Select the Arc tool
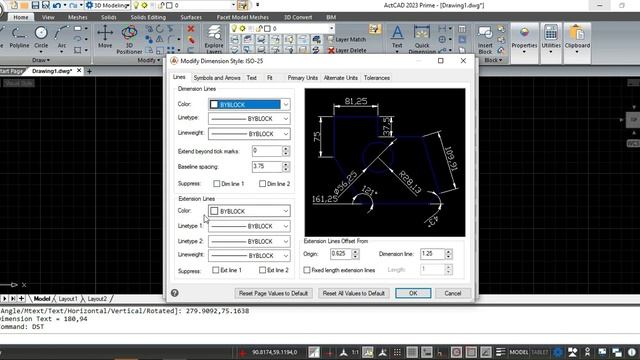This screenshot has width=640, height=360. pos(62,38)
